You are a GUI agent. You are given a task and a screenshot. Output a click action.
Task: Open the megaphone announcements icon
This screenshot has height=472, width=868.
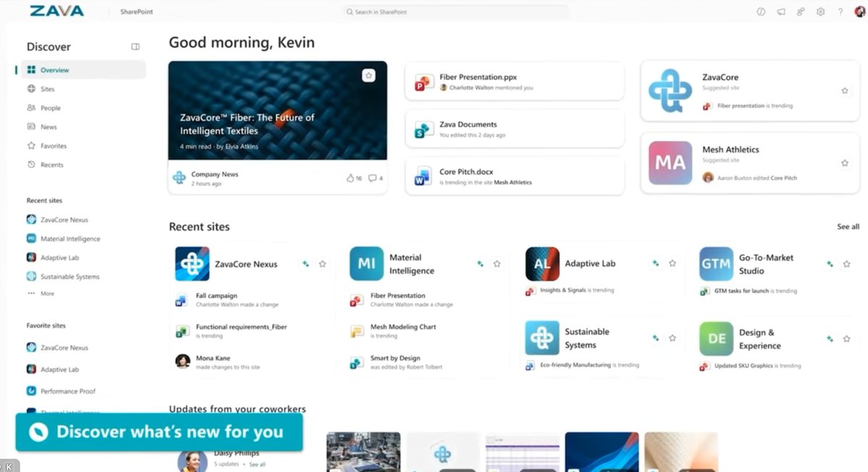[x=781, y=12]
